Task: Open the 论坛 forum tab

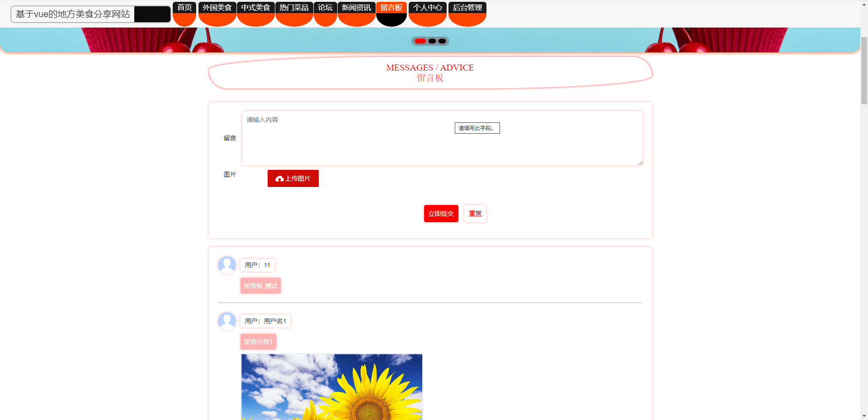Action: pos(325,8)
